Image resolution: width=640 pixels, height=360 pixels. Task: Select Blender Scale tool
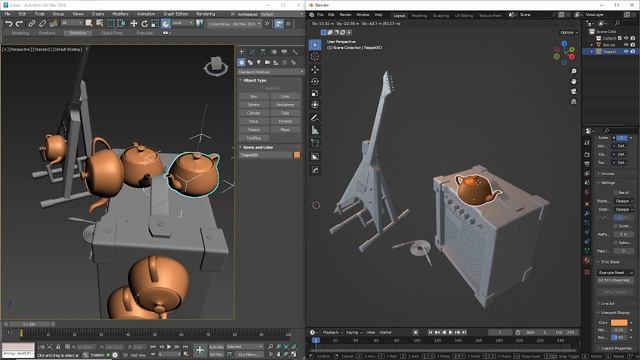pos(315,93)
